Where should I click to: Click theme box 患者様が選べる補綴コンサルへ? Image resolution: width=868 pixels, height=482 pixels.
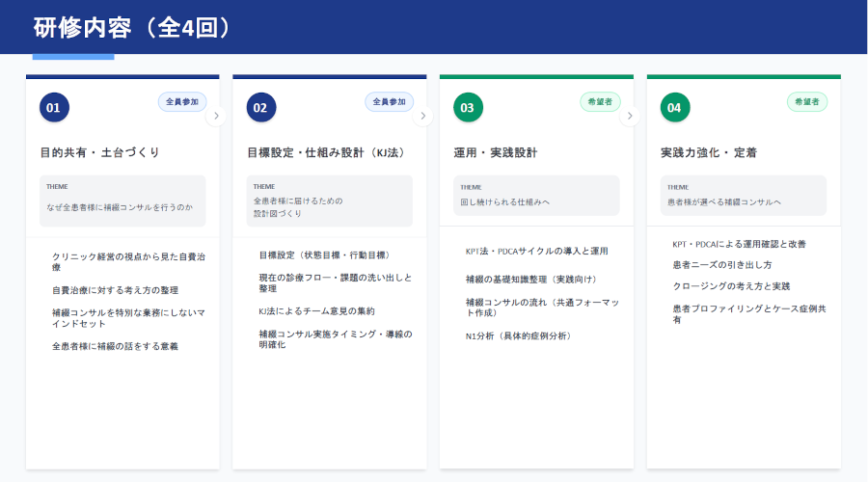click(x=744, y=196)
